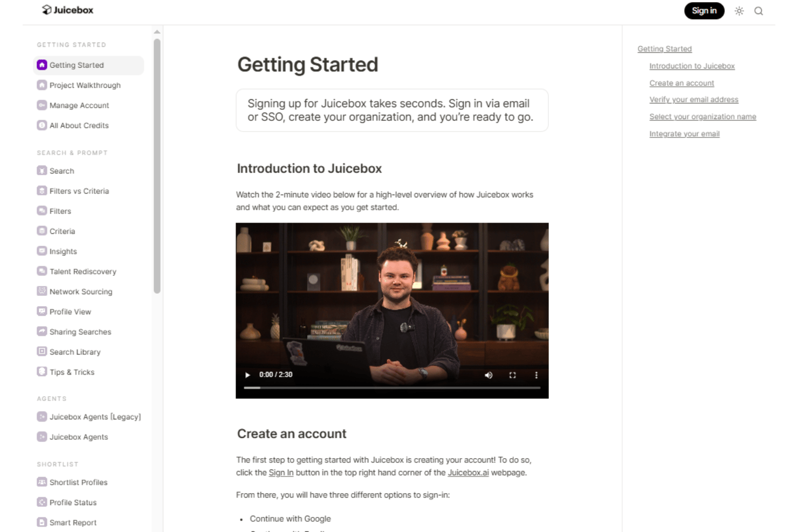Click the Manage Account sidebar icon
This screenshot has height=532, width=798.
[x=42, y=105]
